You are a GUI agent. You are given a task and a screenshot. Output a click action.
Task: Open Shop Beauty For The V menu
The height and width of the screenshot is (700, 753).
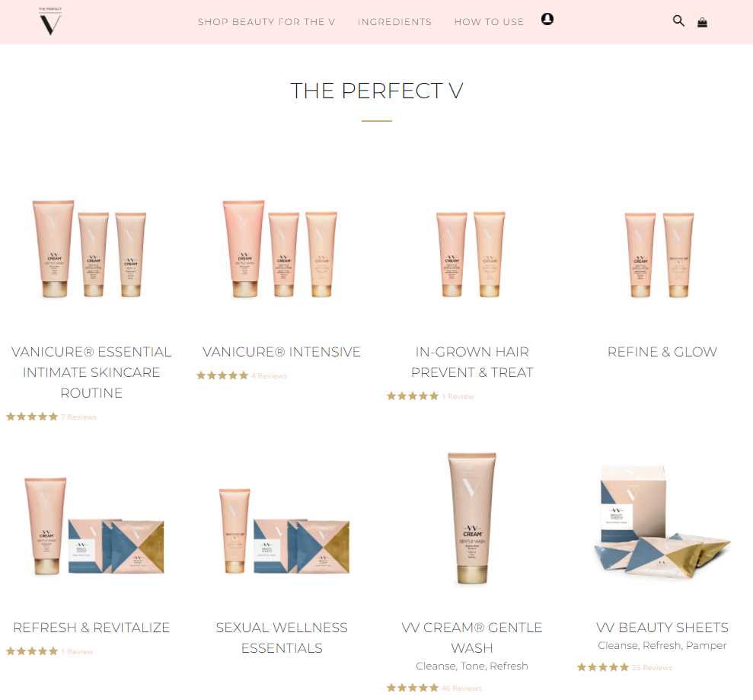[266, 22]
